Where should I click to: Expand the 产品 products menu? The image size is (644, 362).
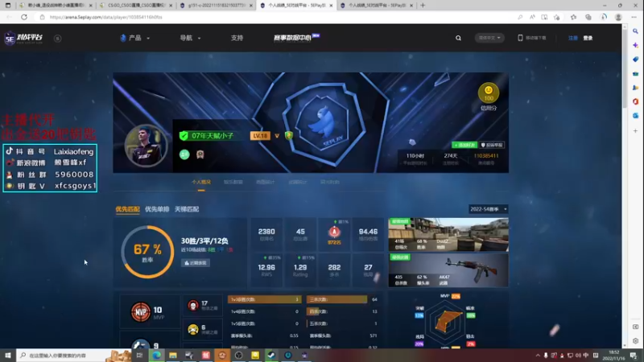pos(135,38)
